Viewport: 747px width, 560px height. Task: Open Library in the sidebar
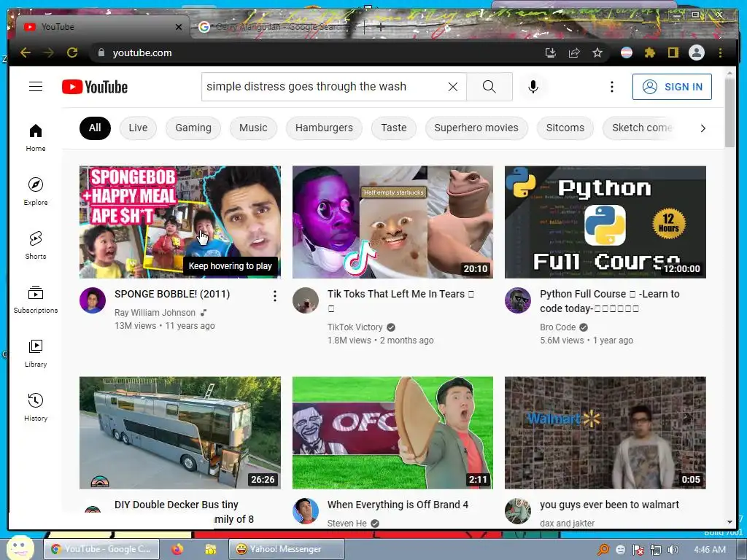[x=36, y=353]
